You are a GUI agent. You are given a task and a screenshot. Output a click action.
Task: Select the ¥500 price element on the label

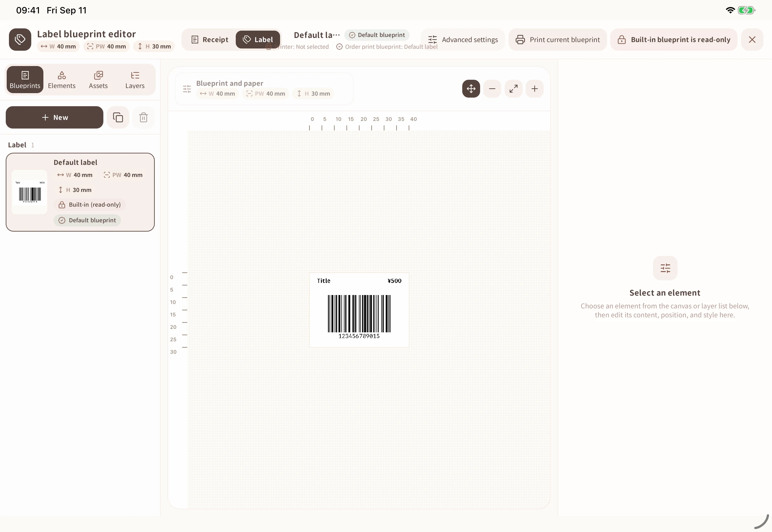coord(395,281)
